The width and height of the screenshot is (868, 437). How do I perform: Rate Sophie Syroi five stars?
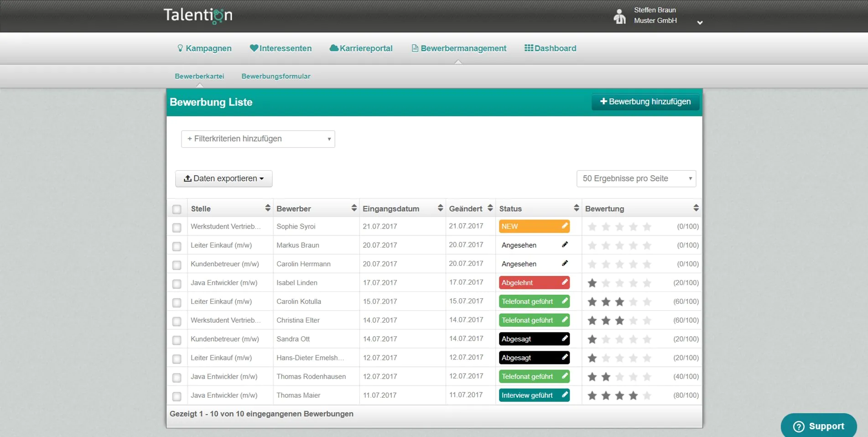click(647, 227)
